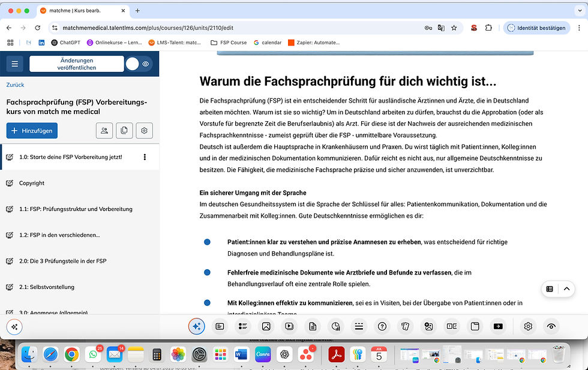
Task: Select the Copyright unit
Action: point(80,183)
